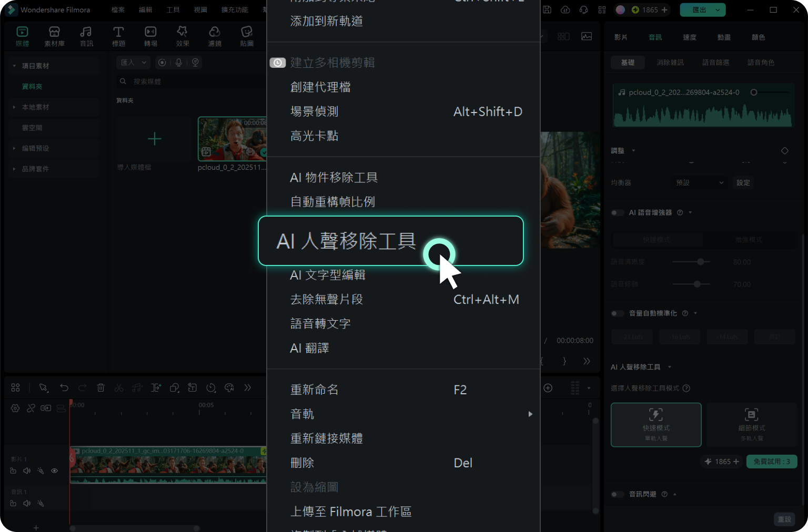
Task: Adjust the 語音清晰度 slider handle
Action: point(700,262)
